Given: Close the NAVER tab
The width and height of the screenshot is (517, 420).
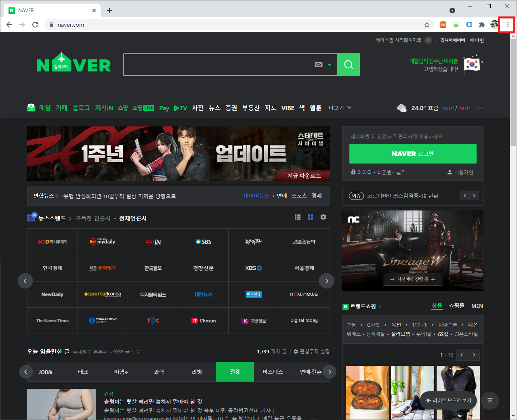Looking at the screenshot, I should pyautogui.click(x=94, y=10).
